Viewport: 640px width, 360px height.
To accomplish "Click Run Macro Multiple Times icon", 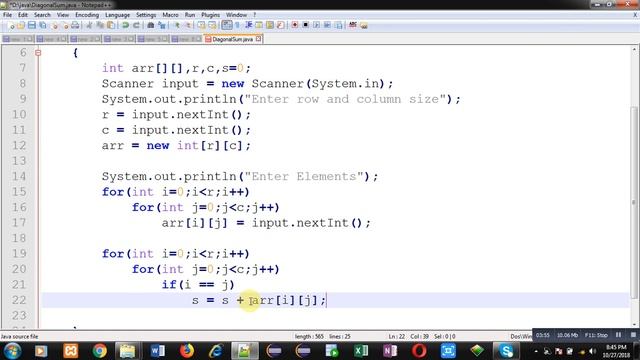I will click(327, 25).
